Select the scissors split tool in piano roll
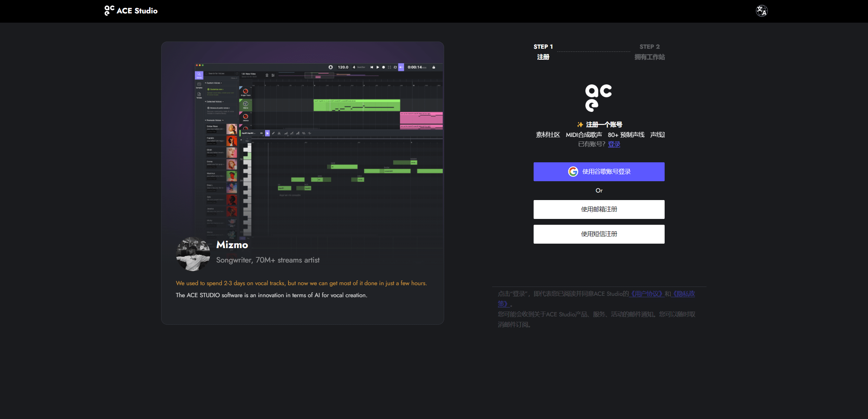The height and width of the screenshot is (419, 868). [x=279, y=133]
